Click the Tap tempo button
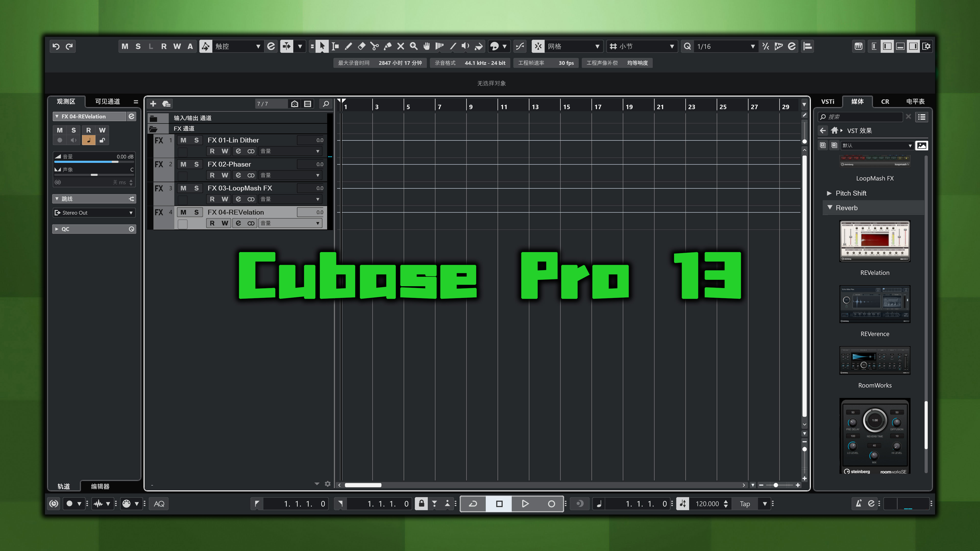Image resolution: width=980 pixels, height=551 pixels. tap(745, 504)
